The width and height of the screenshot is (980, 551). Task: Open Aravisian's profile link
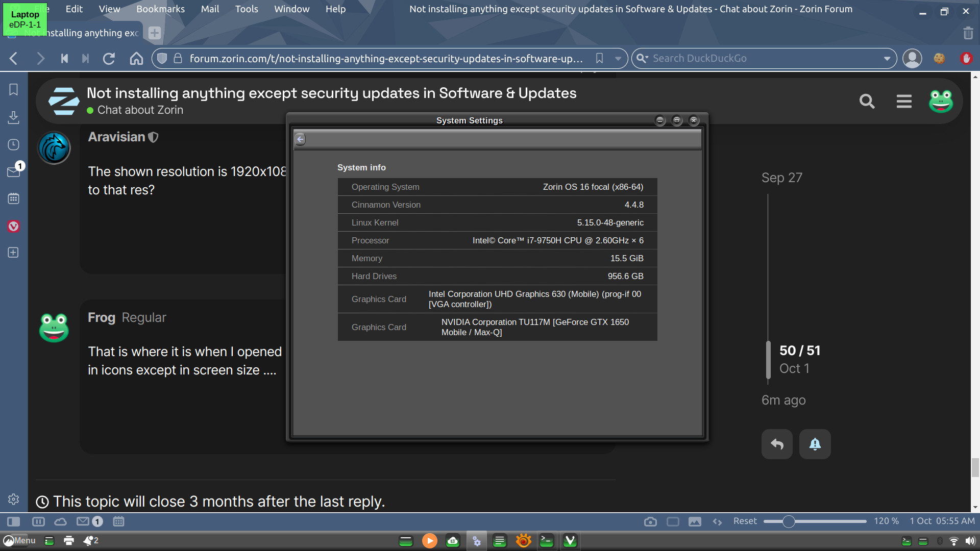(x=116, y=137)
